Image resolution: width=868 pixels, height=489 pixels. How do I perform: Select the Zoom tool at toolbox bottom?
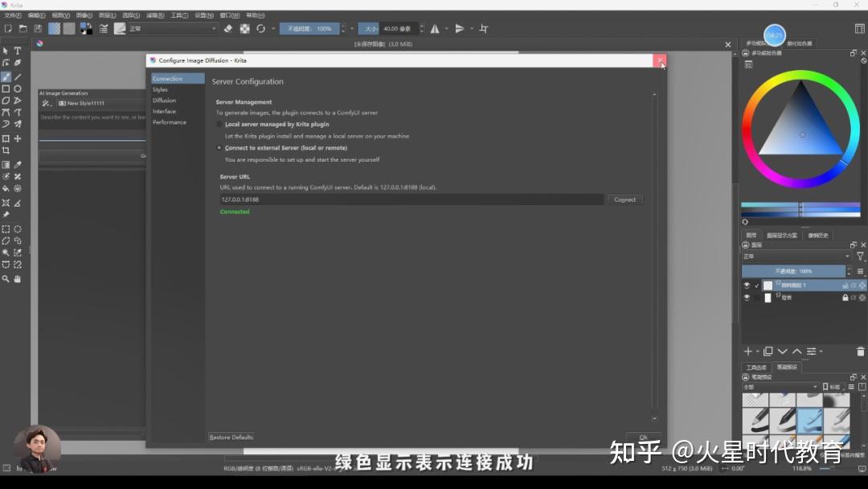[x=6, y=279]
